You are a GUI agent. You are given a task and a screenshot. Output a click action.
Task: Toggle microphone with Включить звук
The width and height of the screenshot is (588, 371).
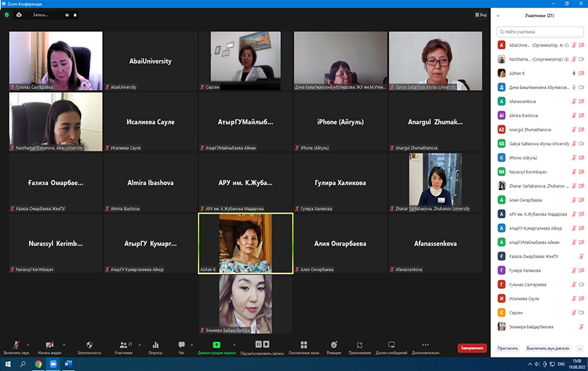click(x=16, y=345)
